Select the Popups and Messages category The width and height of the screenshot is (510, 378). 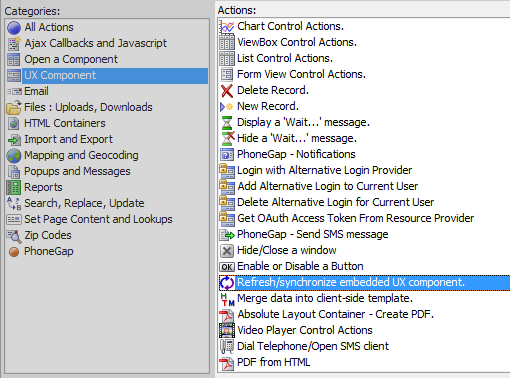(x=77, y=171)
